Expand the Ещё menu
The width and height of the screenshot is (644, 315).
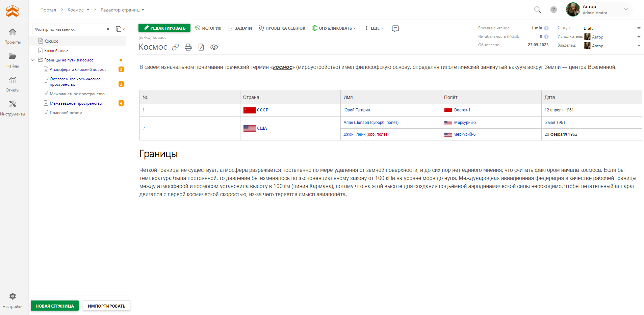[374, 28]
